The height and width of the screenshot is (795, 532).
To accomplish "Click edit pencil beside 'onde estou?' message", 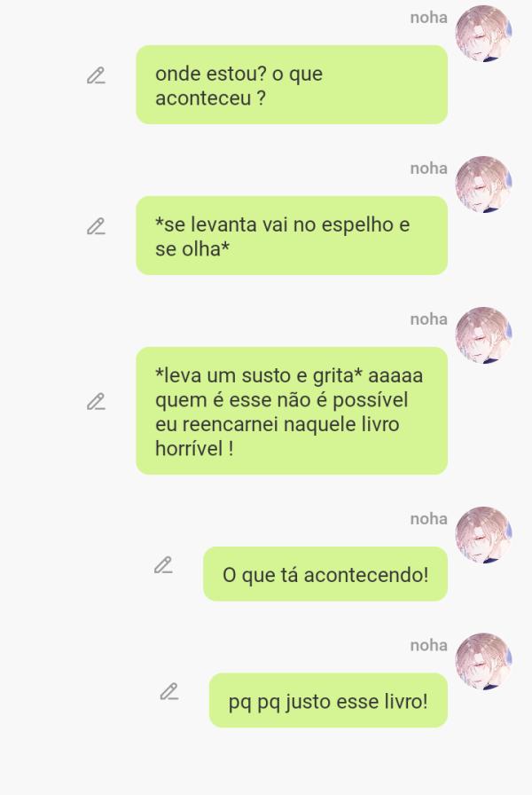I will click(x=96, y=75).
